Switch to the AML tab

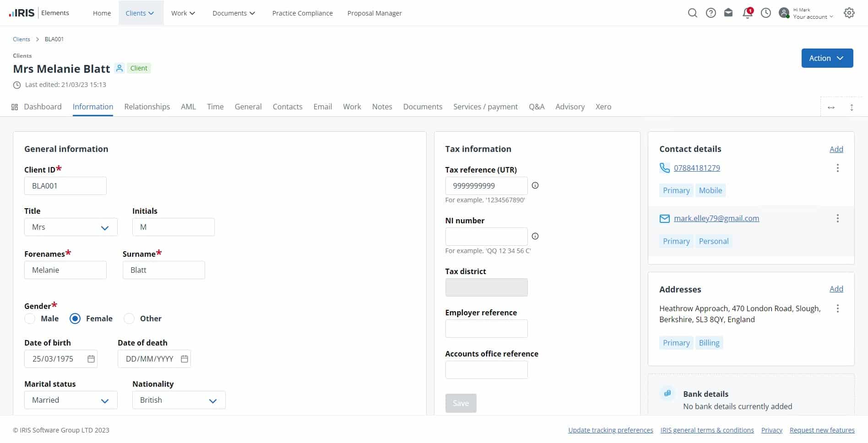188,107
